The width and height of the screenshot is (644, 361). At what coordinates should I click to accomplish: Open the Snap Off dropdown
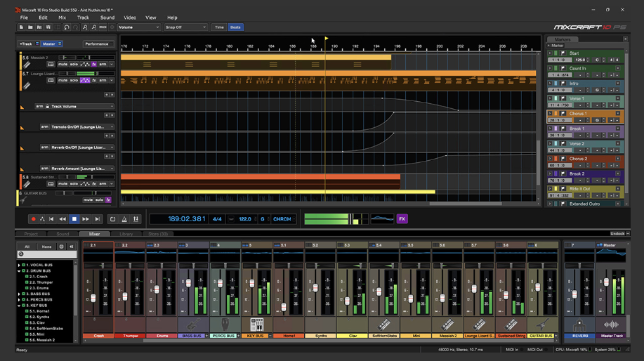coord(185,27)
